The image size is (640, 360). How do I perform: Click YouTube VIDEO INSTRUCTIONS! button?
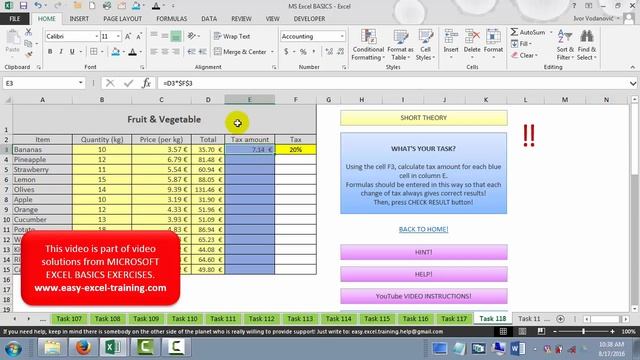click(424, 296)
